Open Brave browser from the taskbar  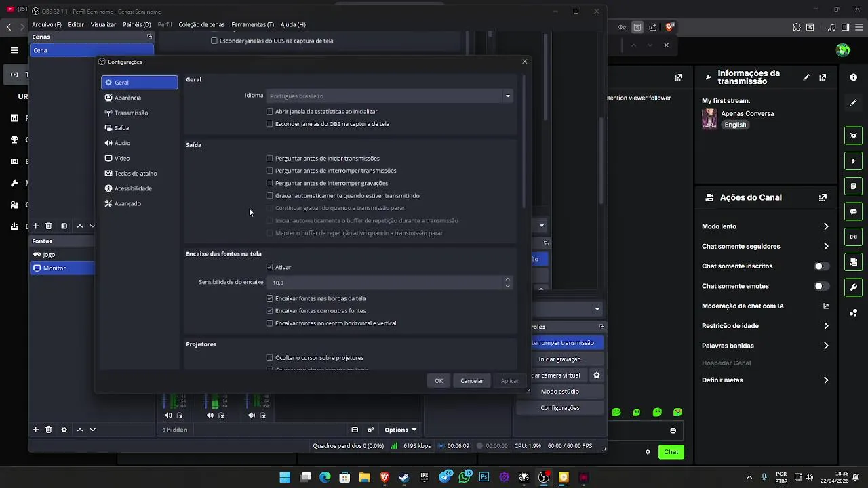[x=384, y=477]
